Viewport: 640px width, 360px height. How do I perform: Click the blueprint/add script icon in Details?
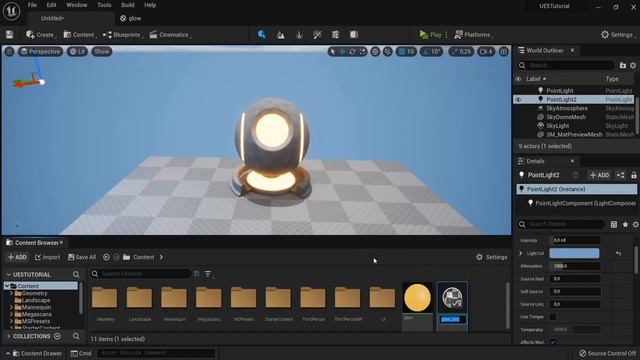620,175
